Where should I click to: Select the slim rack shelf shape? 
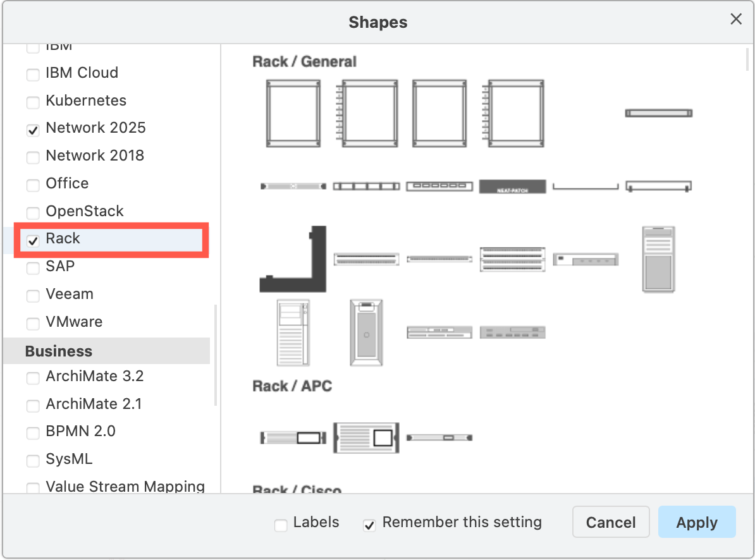(658, 113)
